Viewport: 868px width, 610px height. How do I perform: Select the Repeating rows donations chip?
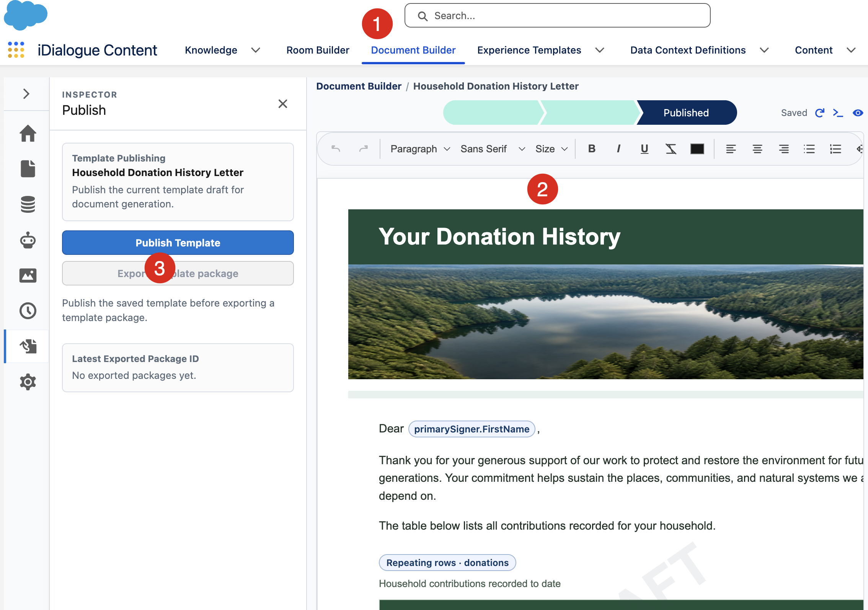click(447, 563)
